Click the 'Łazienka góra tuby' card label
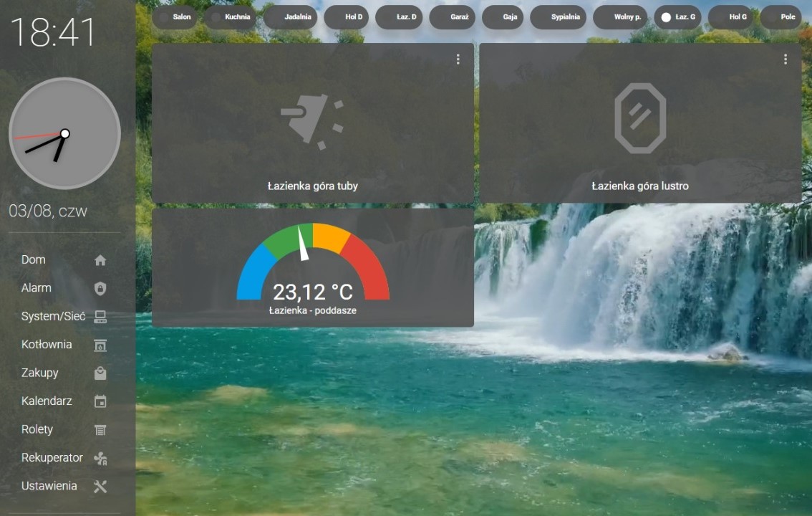 tap(313, 186)
